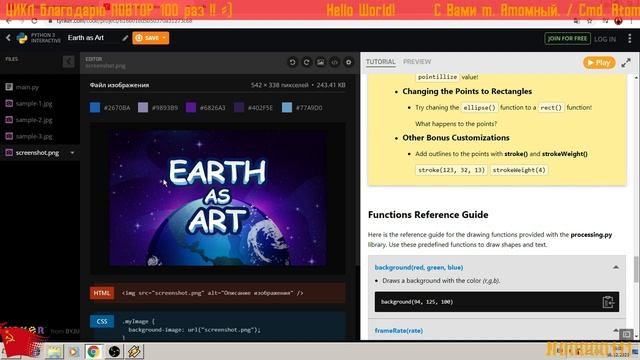Viewport: 640px width, 360px height.
Task: Open editor settings gear icon
Action: (x=349, y=62)
